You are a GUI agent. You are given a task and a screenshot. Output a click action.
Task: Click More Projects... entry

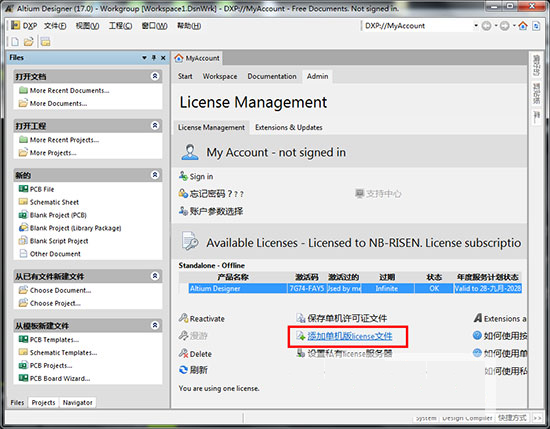(53, 153)
